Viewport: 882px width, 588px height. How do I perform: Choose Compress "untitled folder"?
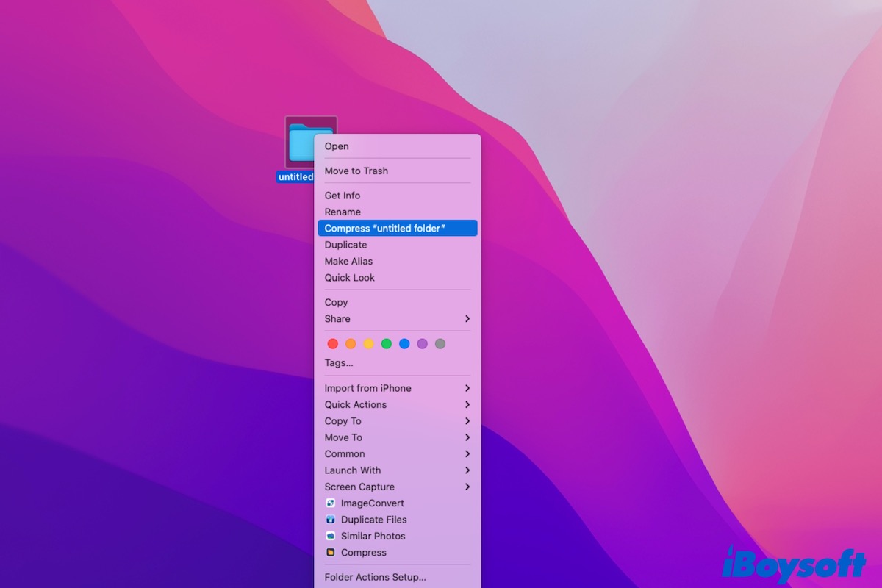tap(398, 228)
